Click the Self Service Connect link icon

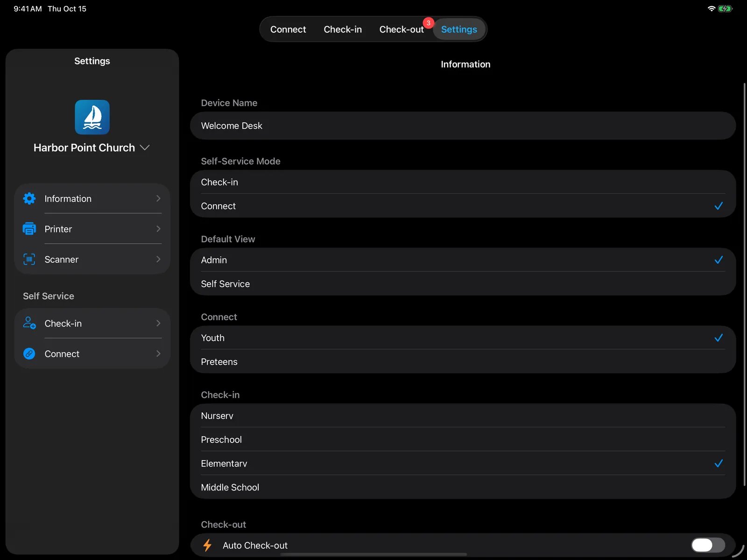(29, 353)
